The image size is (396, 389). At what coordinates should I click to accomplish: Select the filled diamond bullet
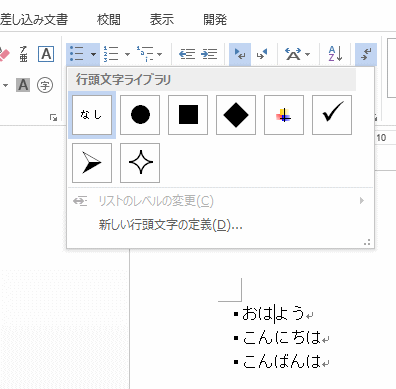(236, 115)
